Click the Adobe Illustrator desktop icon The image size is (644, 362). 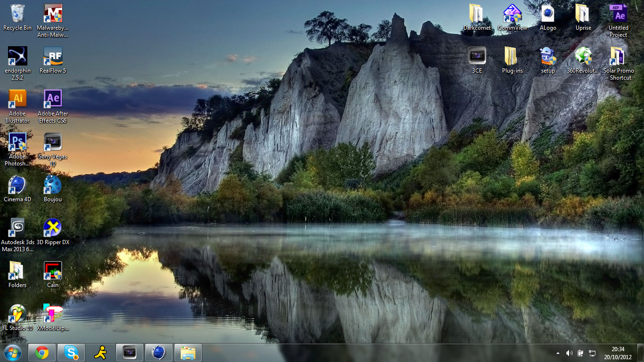(x=17, y=107)
